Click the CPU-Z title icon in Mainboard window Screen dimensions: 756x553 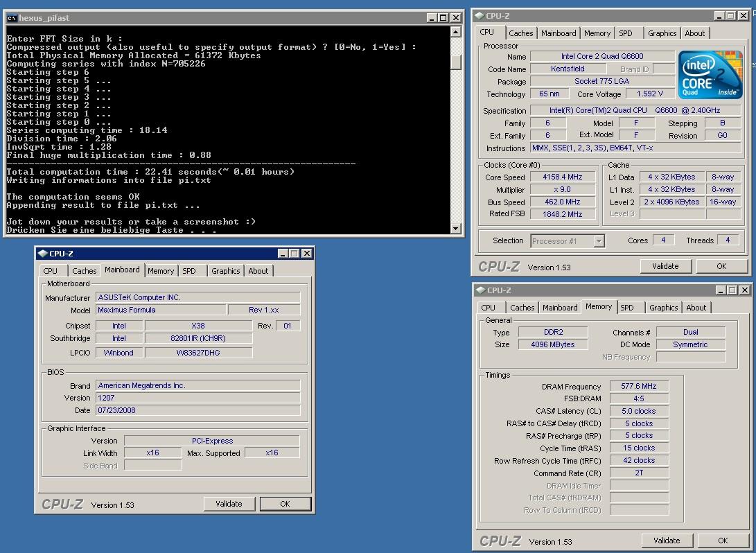(42, 254)
